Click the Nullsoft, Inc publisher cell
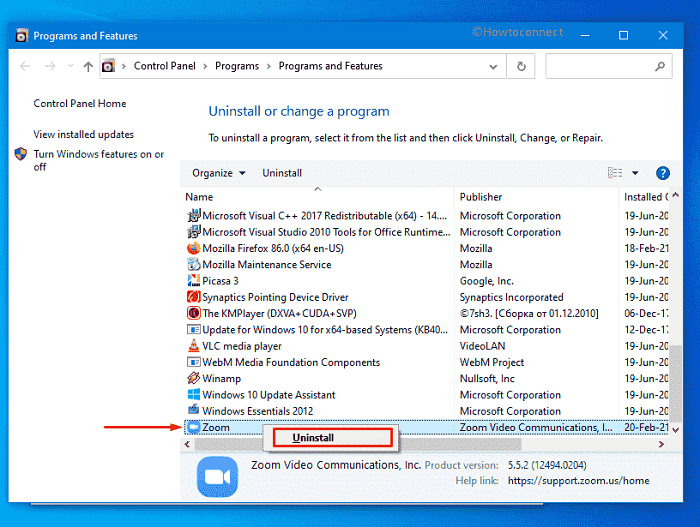Image resolution: width=700 pixels, height=527 pixels. (487, 379)
